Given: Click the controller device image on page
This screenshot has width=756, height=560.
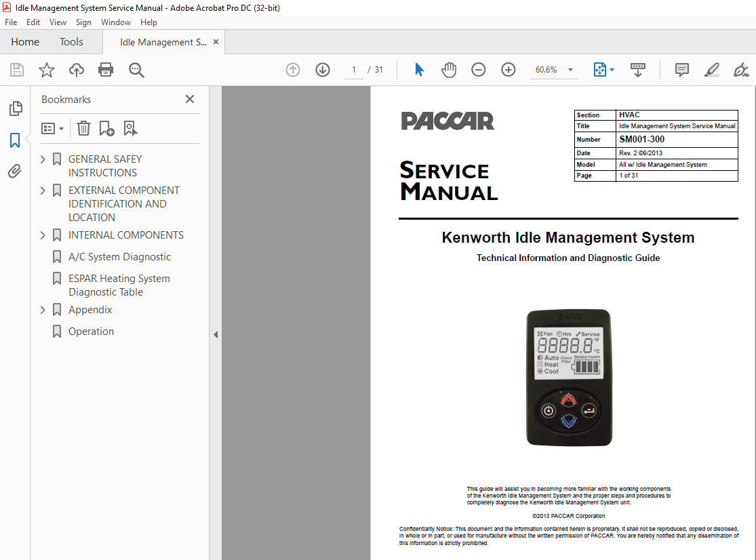Looking at the screenshot, I should pos(569,378).
